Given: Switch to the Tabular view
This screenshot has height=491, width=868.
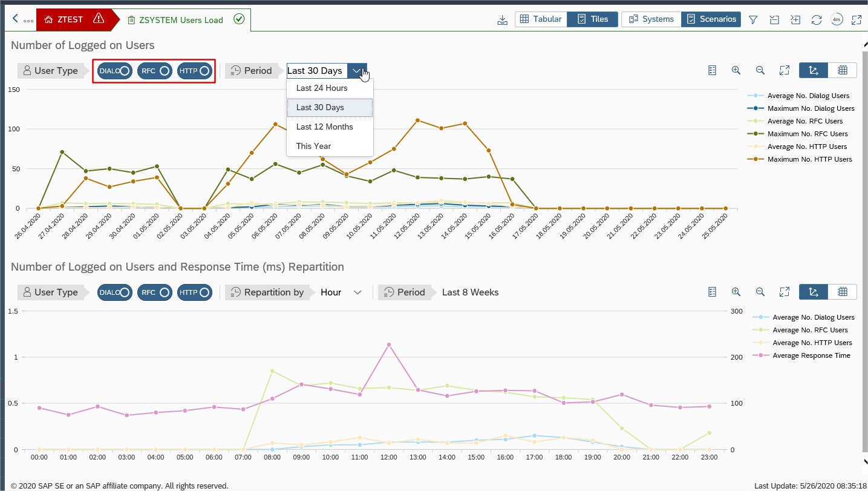Looking at the screenshot, I should point(541,19).
